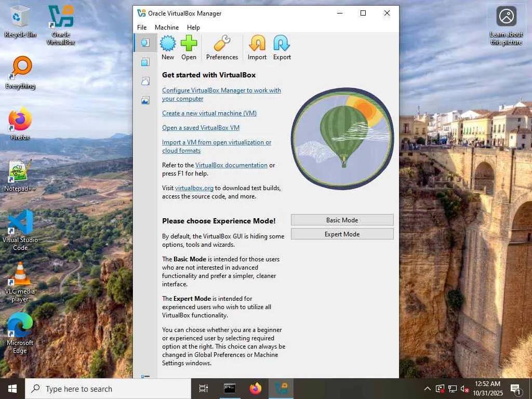This screenshot has height=399, width=532.
Task: Select the Microsoft Edge desktop icon
Action: pos(20,334)
